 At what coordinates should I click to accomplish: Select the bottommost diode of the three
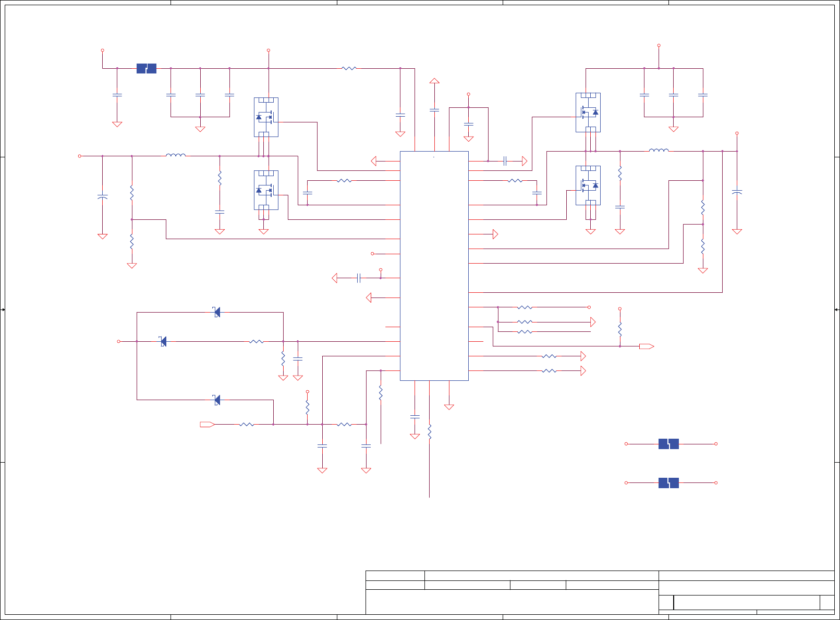pos(217,400)
